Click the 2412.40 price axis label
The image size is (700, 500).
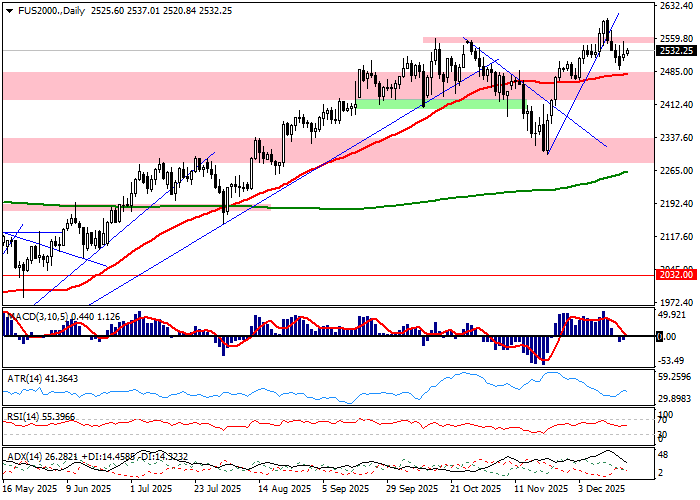click(676, 104)
